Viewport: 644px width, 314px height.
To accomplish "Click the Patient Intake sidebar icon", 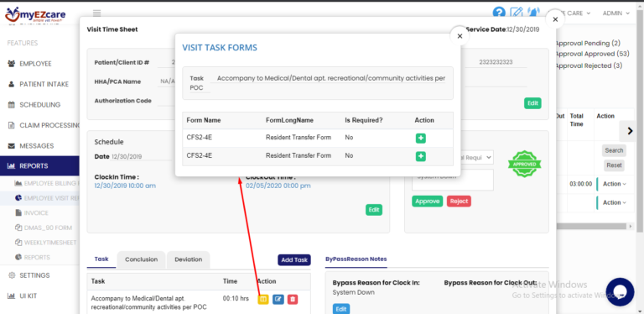I will [x=12, y=84].
